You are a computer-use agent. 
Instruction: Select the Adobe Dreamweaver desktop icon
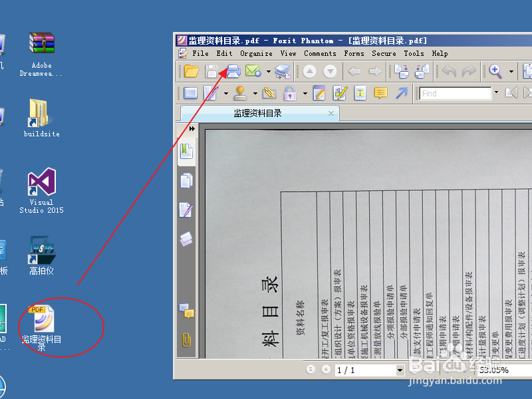click(41, 55)
